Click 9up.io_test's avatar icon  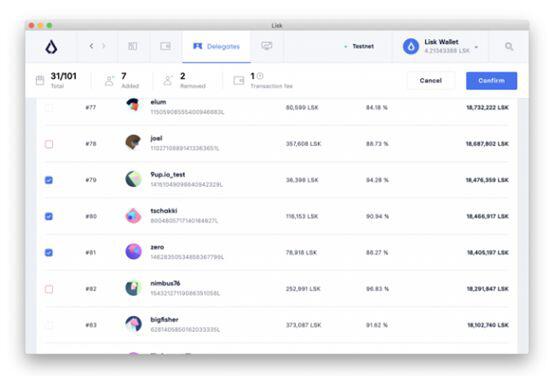click(x=133, y=179)
